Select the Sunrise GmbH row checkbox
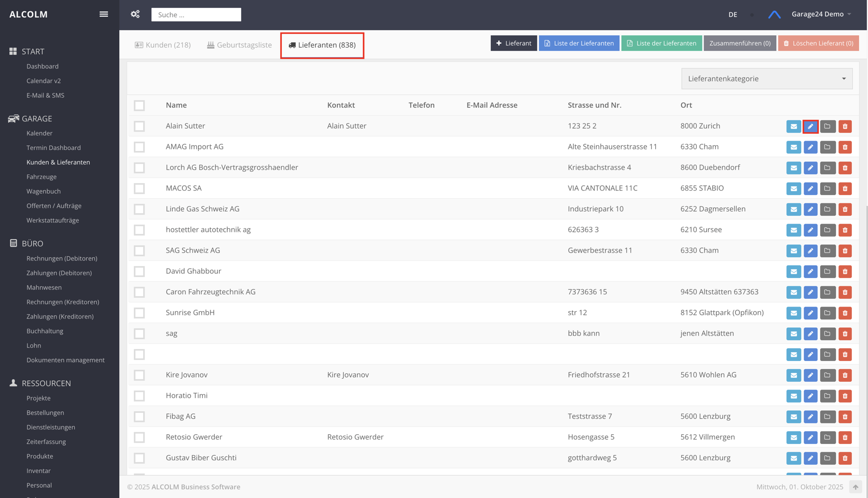This screenshot has width=868, height=498. pyautogui.click(x=139, y=313)
